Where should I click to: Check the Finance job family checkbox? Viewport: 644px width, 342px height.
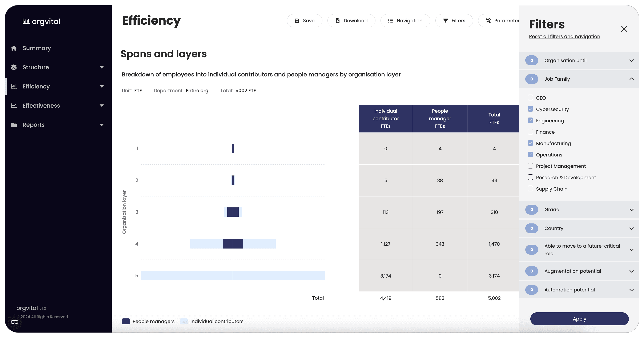coord(530,132)
